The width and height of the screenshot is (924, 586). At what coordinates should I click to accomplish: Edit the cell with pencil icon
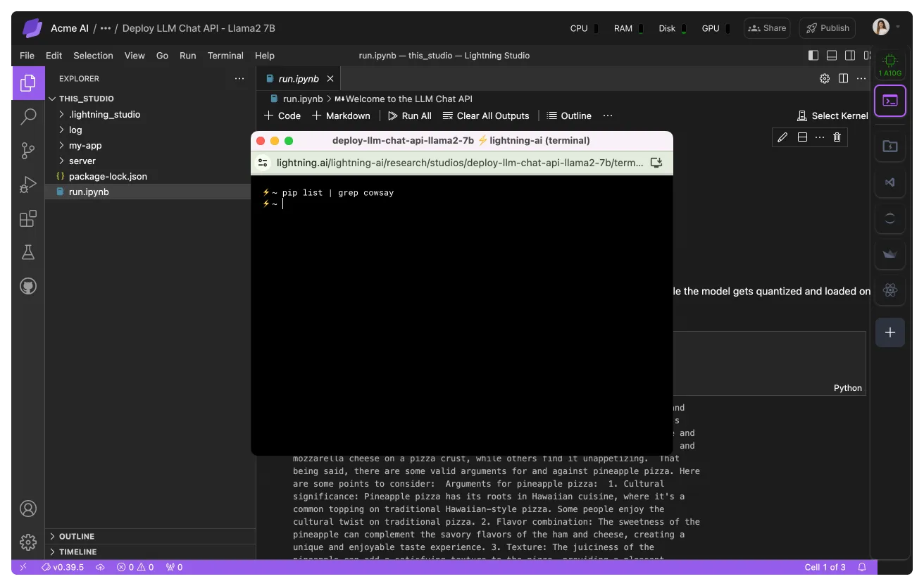(x=782, y=137)
